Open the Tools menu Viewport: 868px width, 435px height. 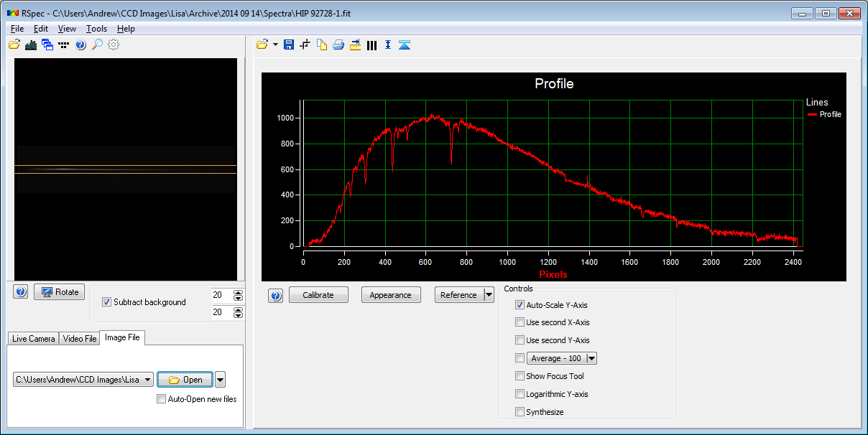96,29
